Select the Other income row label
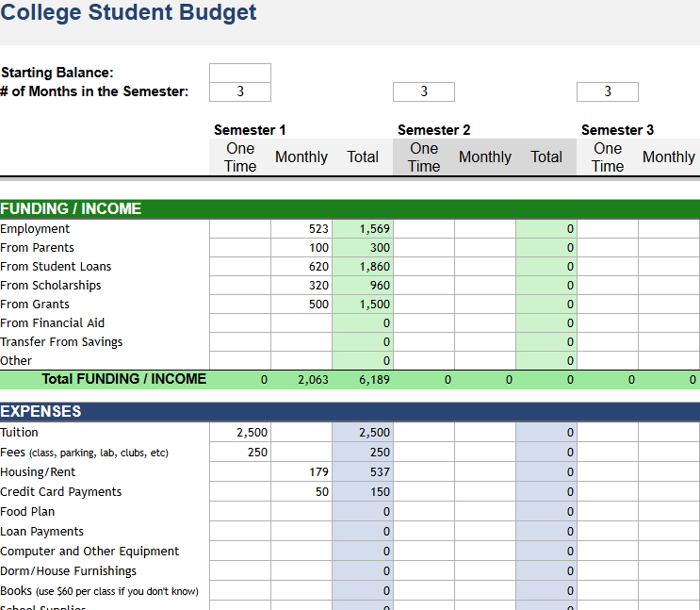The height and width of the screenshot is (610, 700). click(16, 361)
